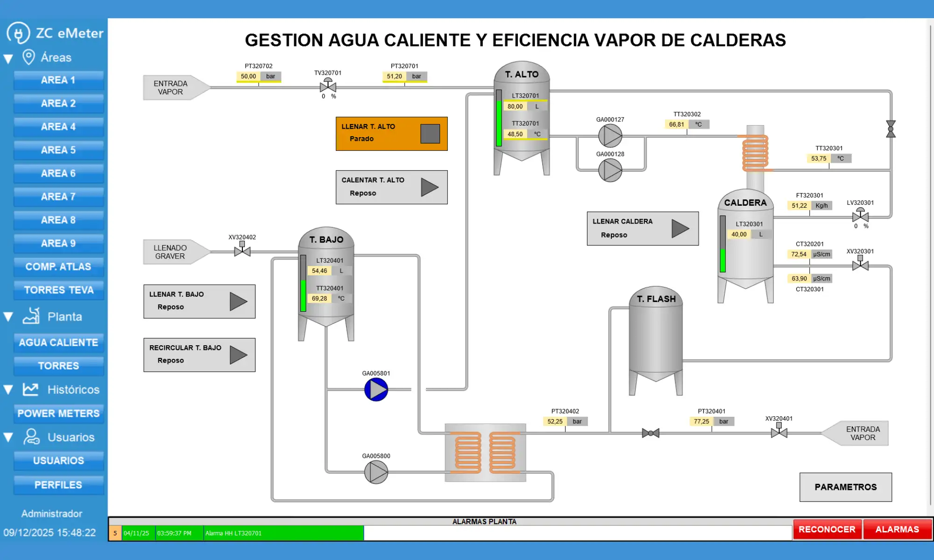Select the GA000127 pump icon

610,136
